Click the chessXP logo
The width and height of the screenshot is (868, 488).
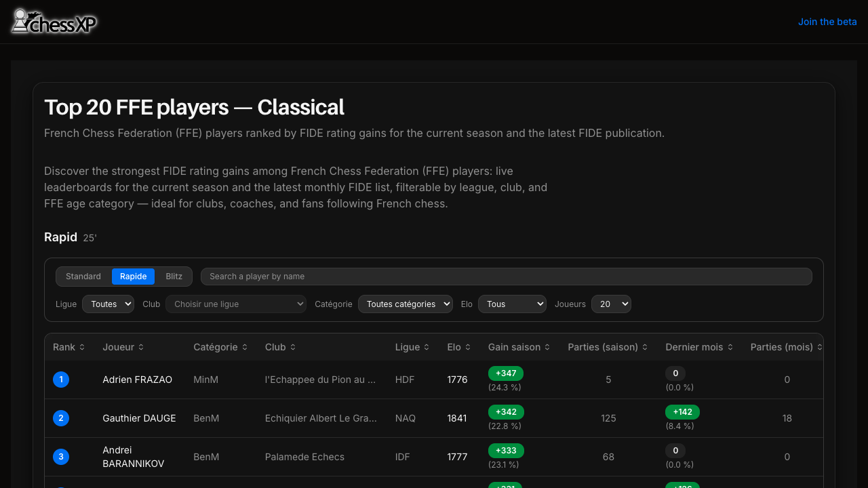click(x=54, y=22)
